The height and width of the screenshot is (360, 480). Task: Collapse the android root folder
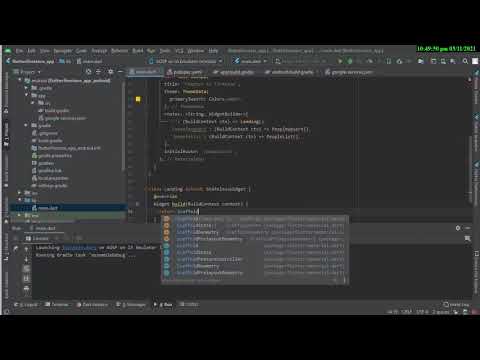pyautogui.click(x=20, y=80)
